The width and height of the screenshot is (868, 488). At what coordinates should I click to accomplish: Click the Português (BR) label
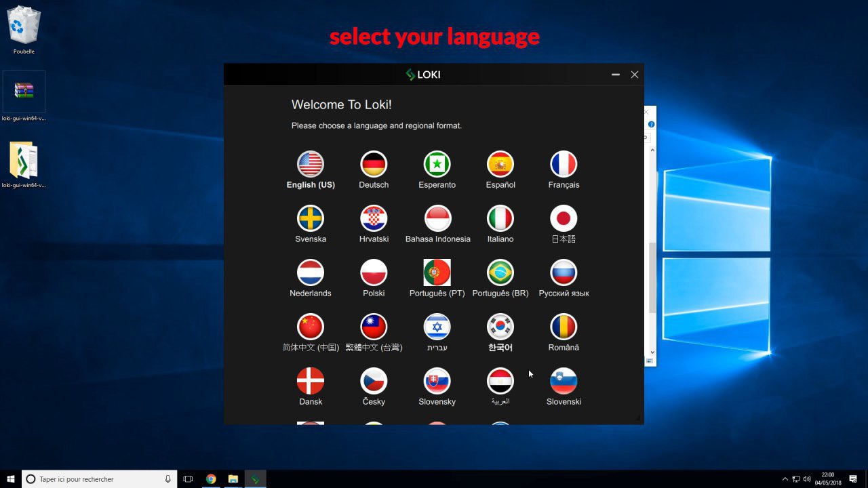(x=500, y=293)
